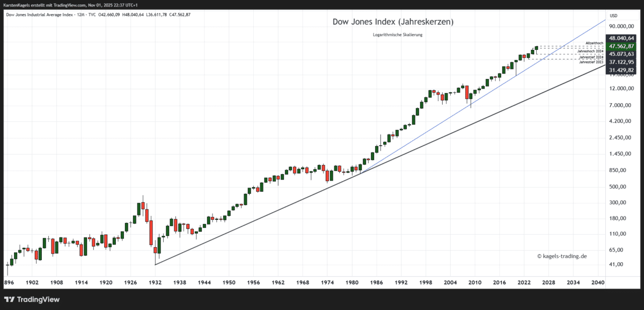Image resolution: width=644 pixels, height=310 pixels.
Task: Open the kagels-trading.de copyright link
Action: [562, 256]
